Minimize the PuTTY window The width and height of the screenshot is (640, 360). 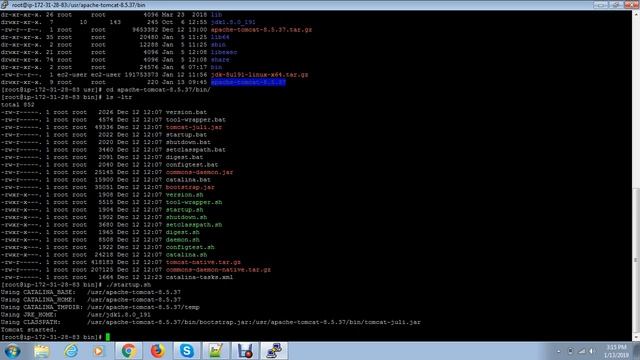(601, 4)
